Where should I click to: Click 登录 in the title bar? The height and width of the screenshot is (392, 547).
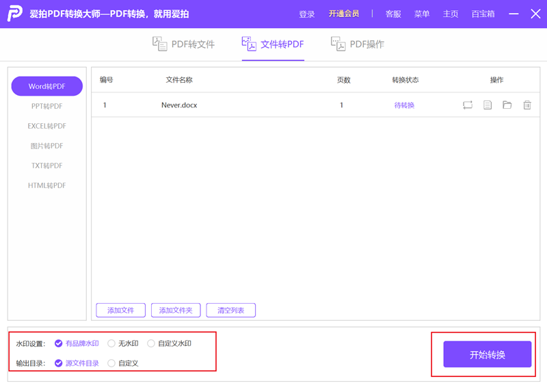(x=306, y=14)
